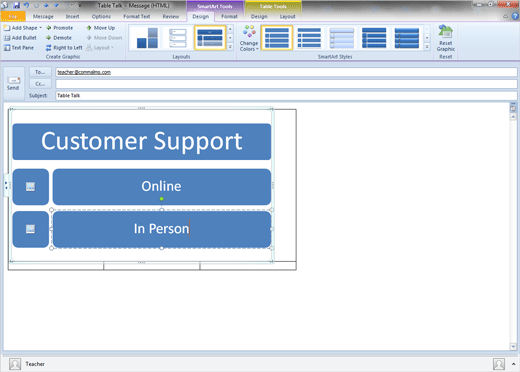This screenshot has width=520, height=372.
Task: Open the Table Tools Layout tab
Action: point(287,16)
